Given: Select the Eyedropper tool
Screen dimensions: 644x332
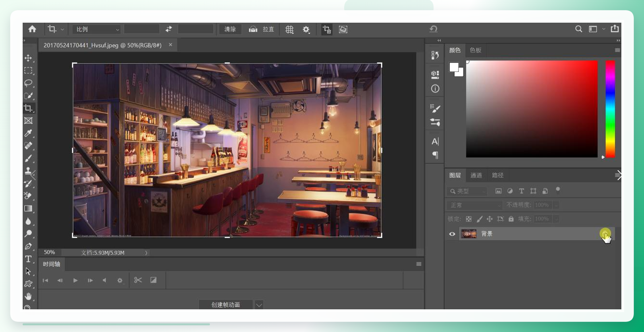Looking at the screenshot, I should pos(28,133).
